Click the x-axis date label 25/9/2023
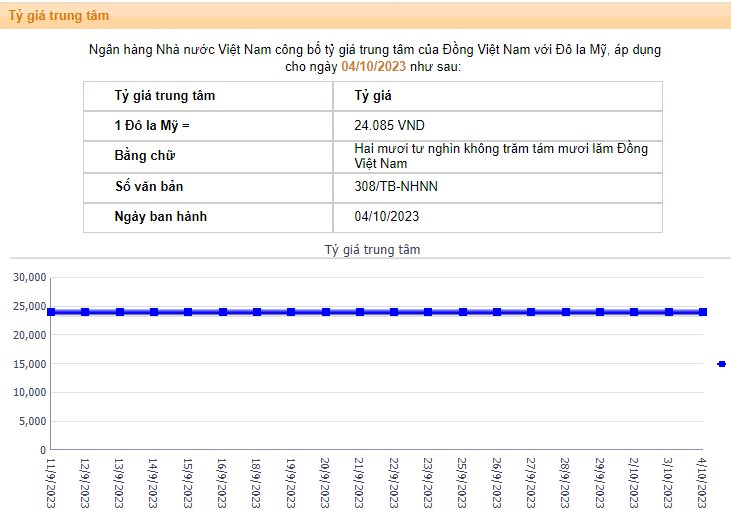Viewport: 731px width, 523px height. click(x=462, y=483)
